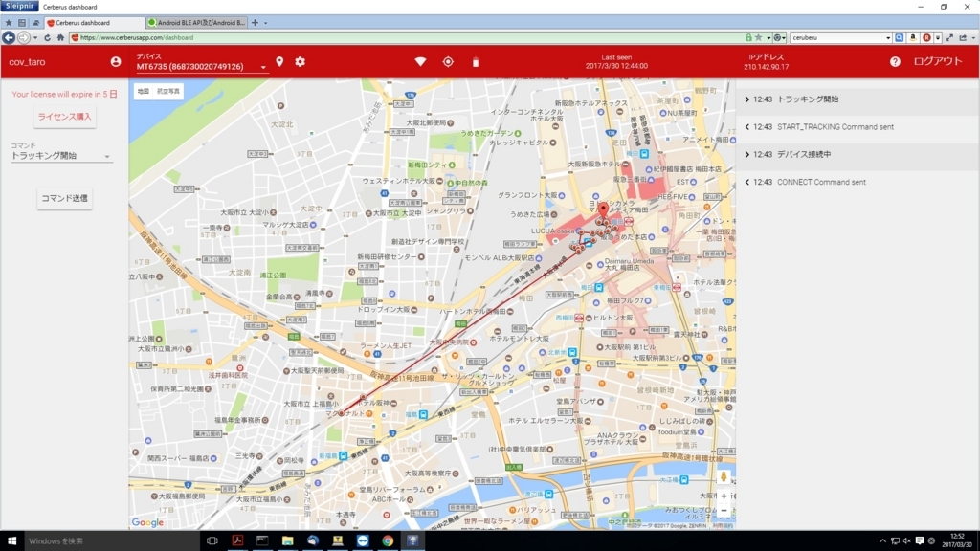
Task: Click the device location pin icon
Action: [x=279, y=62]
